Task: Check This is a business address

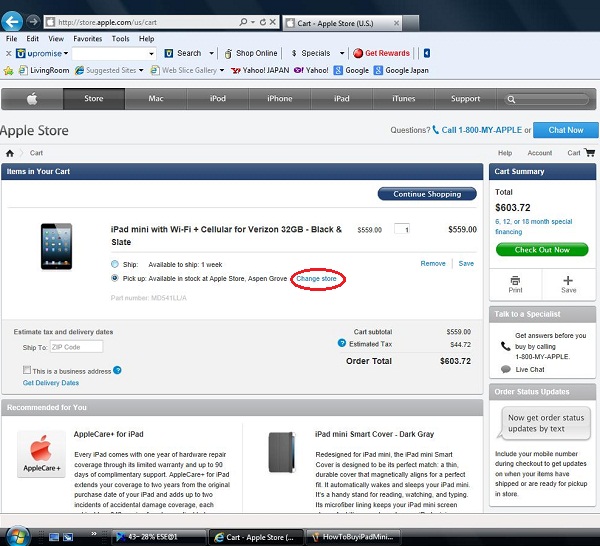Action: (x=26, y=370)
